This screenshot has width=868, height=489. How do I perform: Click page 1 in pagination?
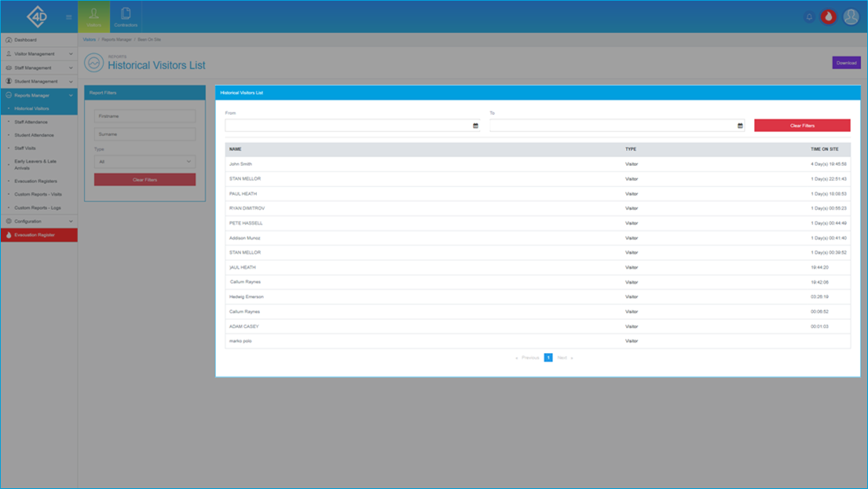pyautogui.click(x=548, y=358)
